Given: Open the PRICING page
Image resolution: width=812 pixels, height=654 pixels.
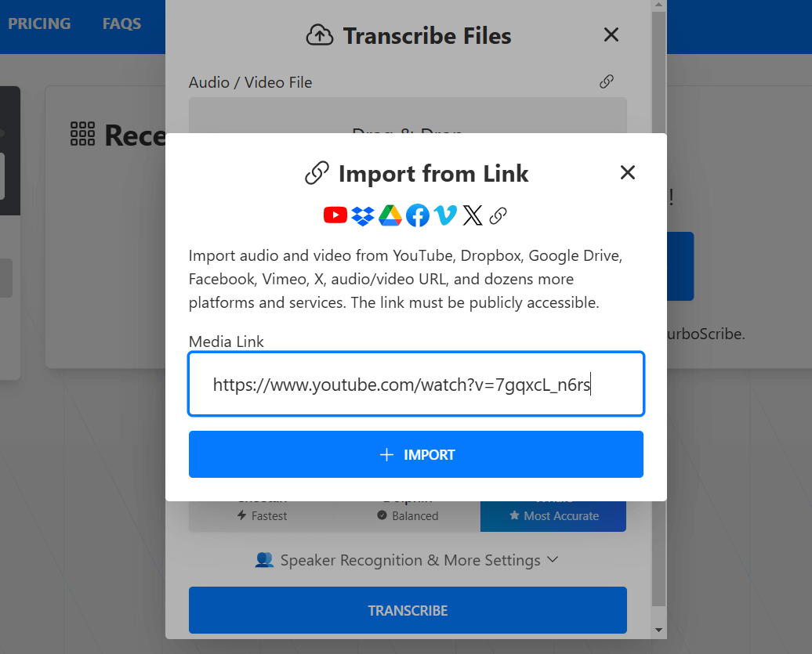Looking at the screenshot, I should pyautogui.click(x=39, y=23).
